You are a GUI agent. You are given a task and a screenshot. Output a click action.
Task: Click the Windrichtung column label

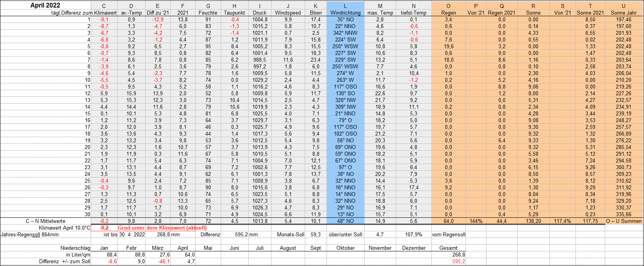coord(345,13)
